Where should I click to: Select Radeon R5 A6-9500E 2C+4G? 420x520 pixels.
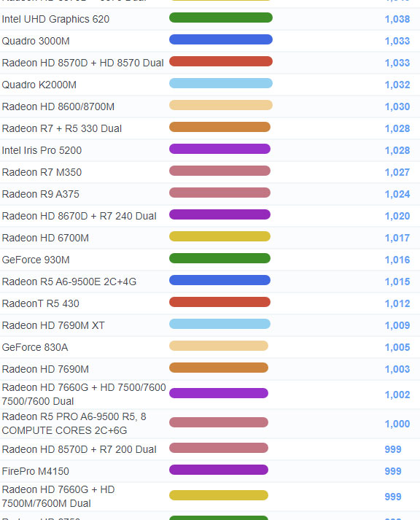(x=69, y=282)
